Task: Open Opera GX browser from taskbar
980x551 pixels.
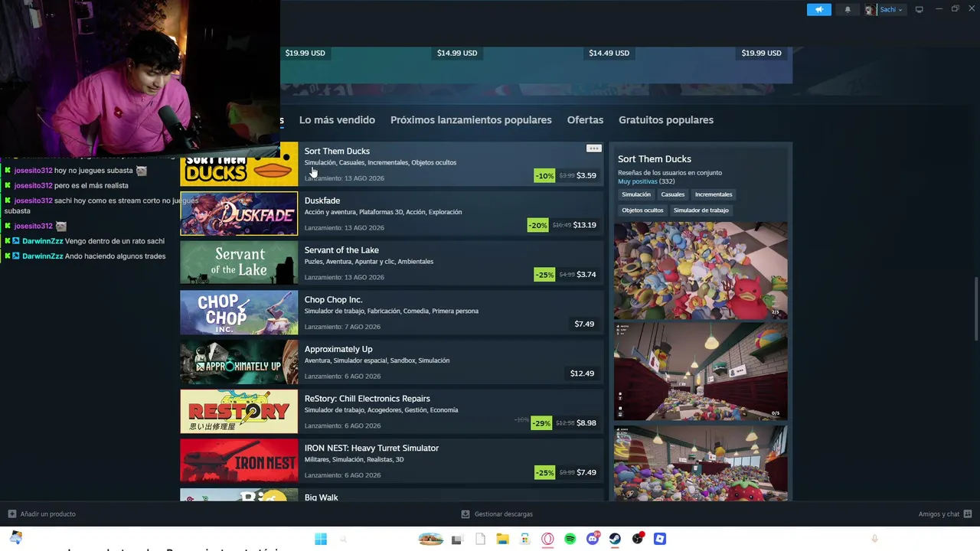Action: point(547,539)
